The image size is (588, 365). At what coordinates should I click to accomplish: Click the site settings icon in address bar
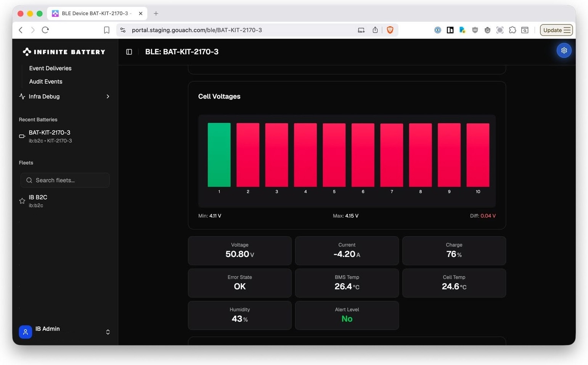123,30
